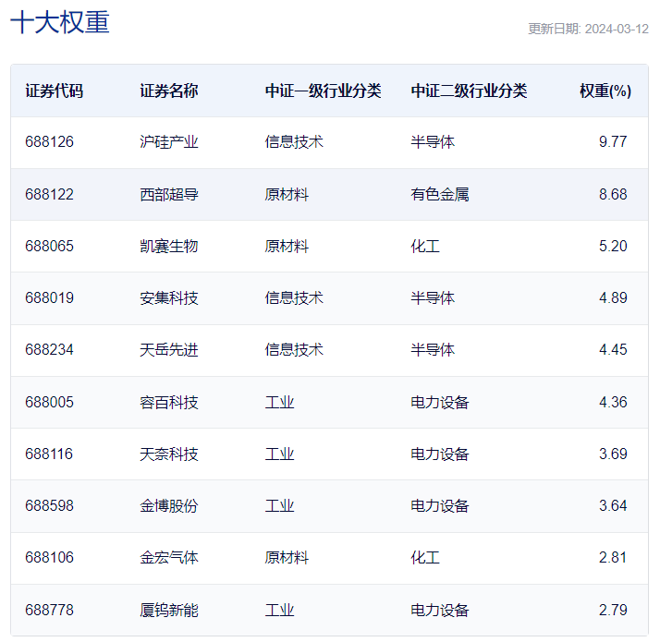Select the name 安集科技

click(x=169, y=298)
